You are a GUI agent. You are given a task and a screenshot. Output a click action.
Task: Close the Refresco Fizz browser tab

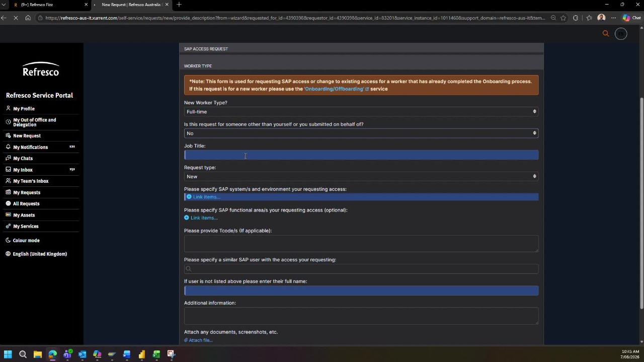coord(86,5)
